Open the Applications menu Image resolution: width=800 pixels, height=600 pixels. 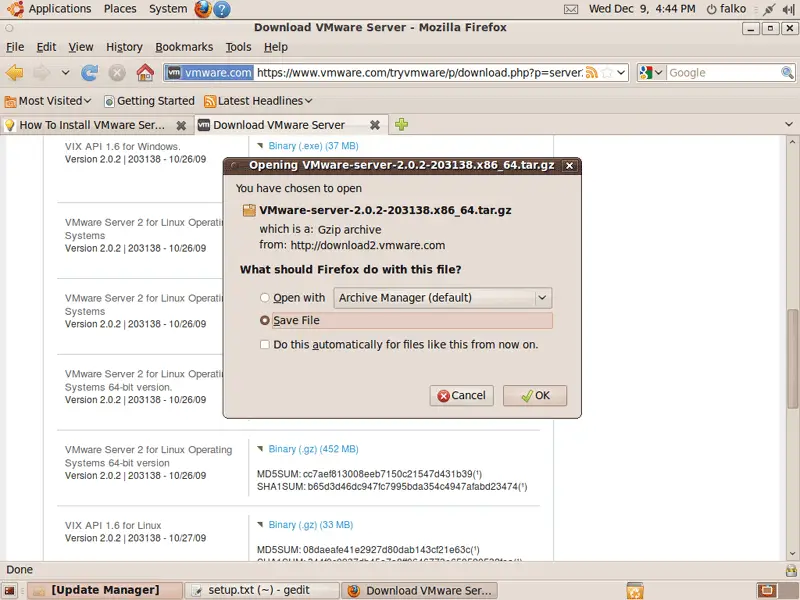60,9
